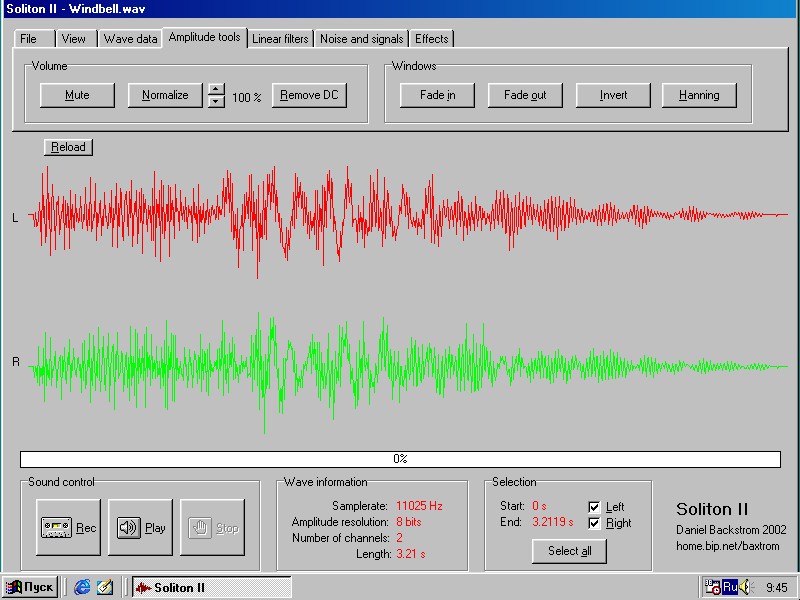
Task: Click the Soliton II taskbar button
Action: 211,587
